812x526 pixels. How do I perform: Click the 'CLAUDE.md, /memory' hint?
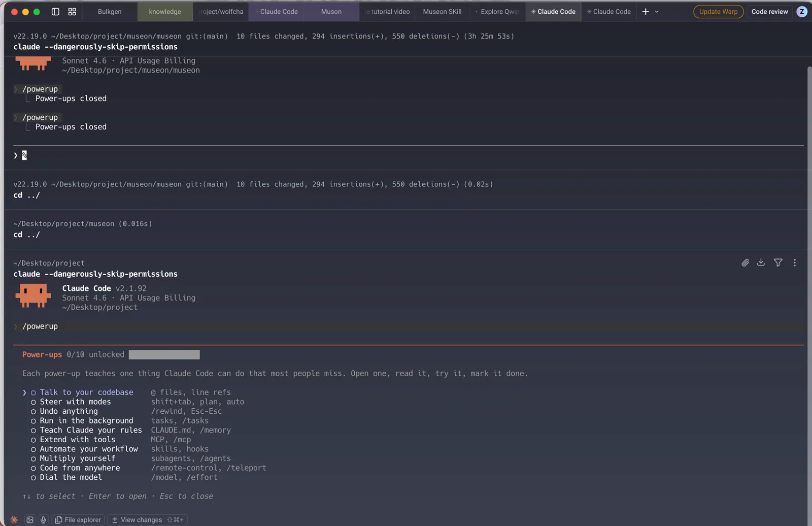191,431
